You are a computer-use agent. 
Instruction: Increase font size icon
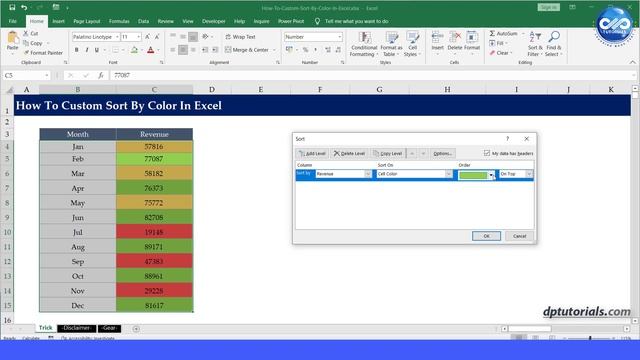[x=147, y=37]
